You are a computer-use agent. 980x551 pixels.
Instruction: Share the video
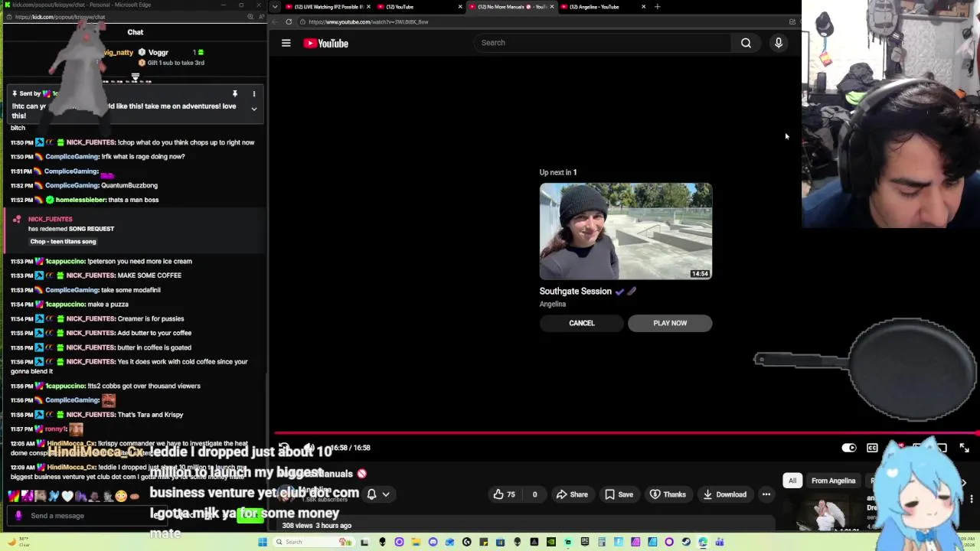[x=571, y=494]
